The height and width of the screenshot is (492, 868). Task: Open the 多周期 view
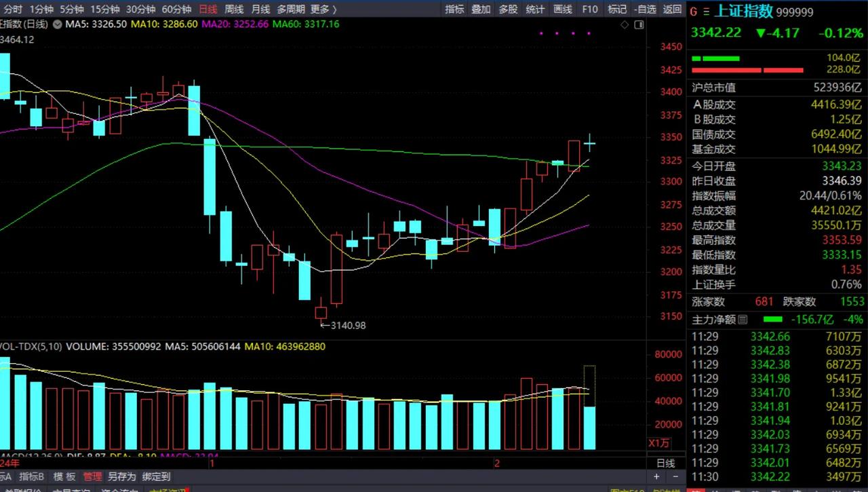pos(290,9)
